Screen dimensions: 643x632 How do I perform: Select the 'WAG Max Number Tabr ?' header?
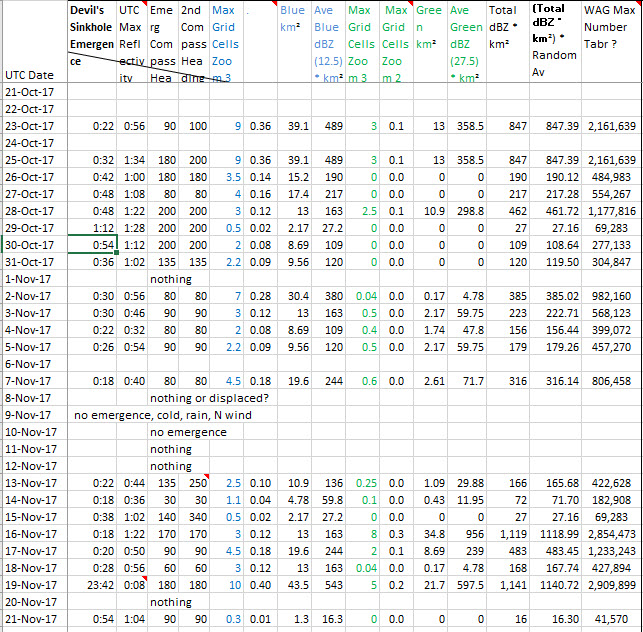612,41
